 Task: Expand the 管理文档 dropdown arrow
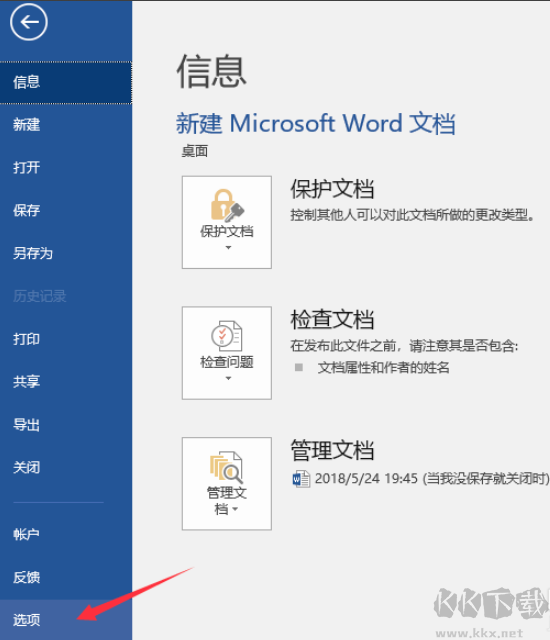pyautogui.click(x=235, y=509)
